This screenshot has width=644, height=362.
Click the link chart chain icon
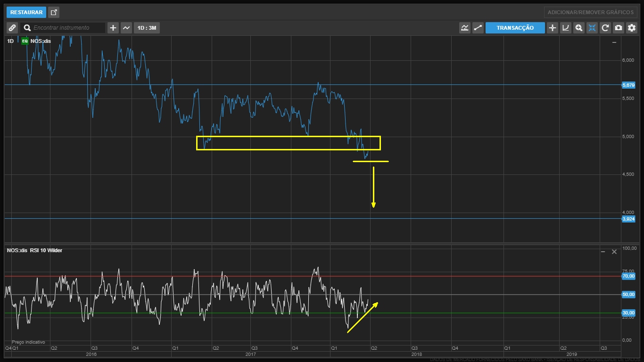[12, 28]
